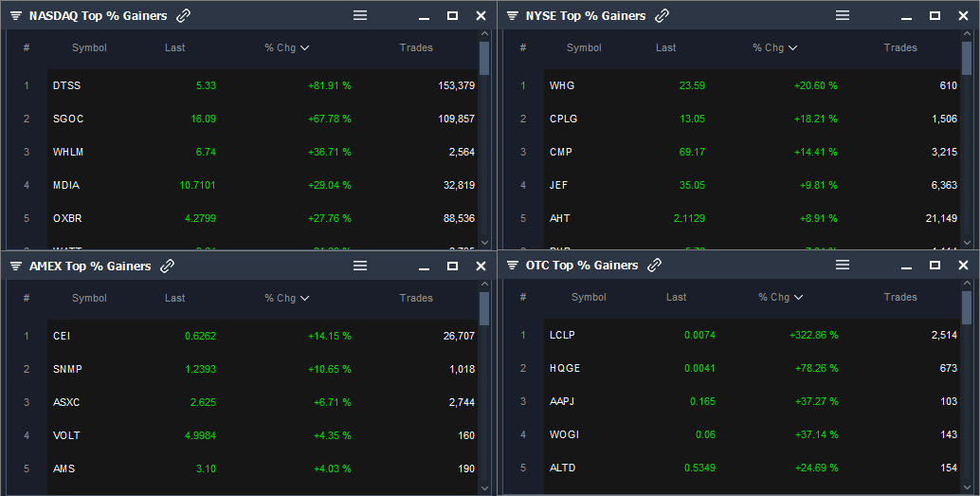Click the link chain icon beside NYSE title
The image size is (980, 496).
coord(662,15)
